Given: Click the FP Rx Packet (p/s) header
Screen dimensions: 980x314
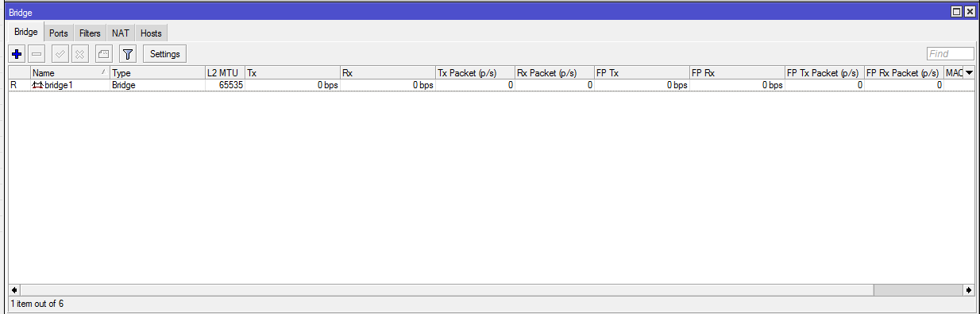Looking at the screenshot, I should click(x=904, y=72).
